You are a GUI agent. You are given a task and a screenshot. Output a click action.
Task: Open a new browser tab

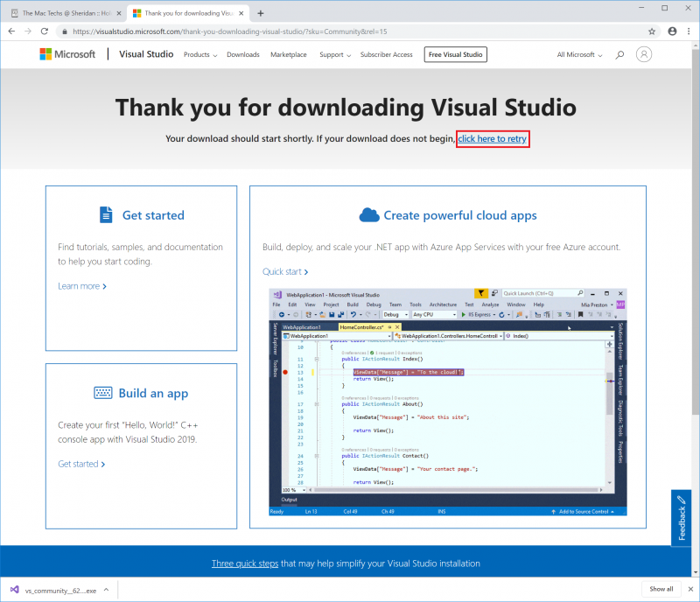(x=261, y=13)
